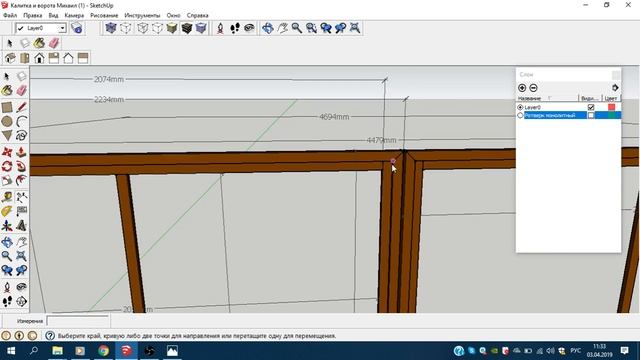
Task: Click the Измерения measurements input box
Action: click(78, 321)
